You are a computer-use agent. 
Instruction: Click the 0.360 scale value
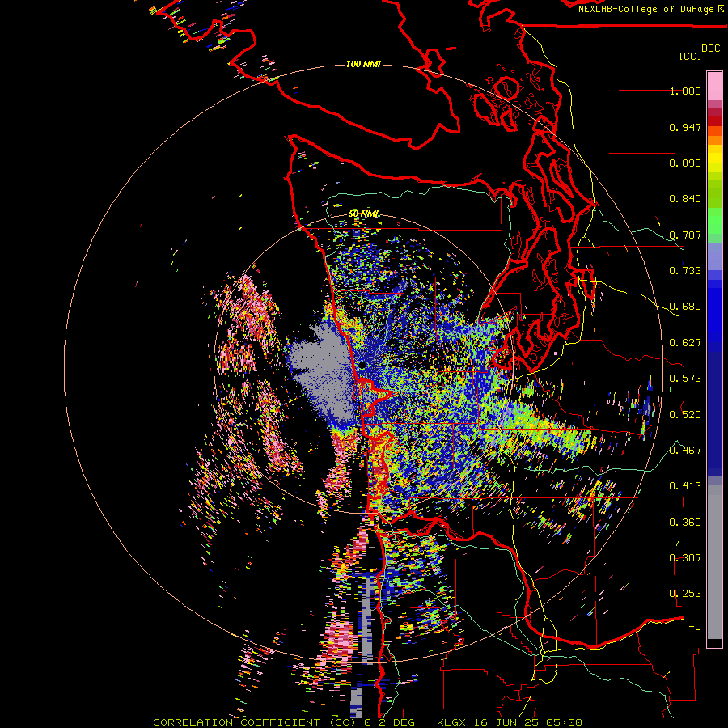point(685,523)
